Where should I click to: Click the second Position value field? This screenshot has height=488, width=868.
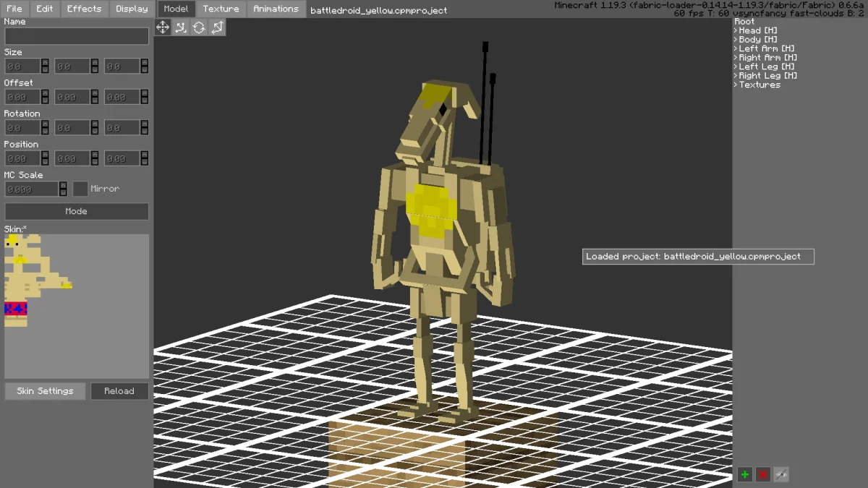(72, 158)
